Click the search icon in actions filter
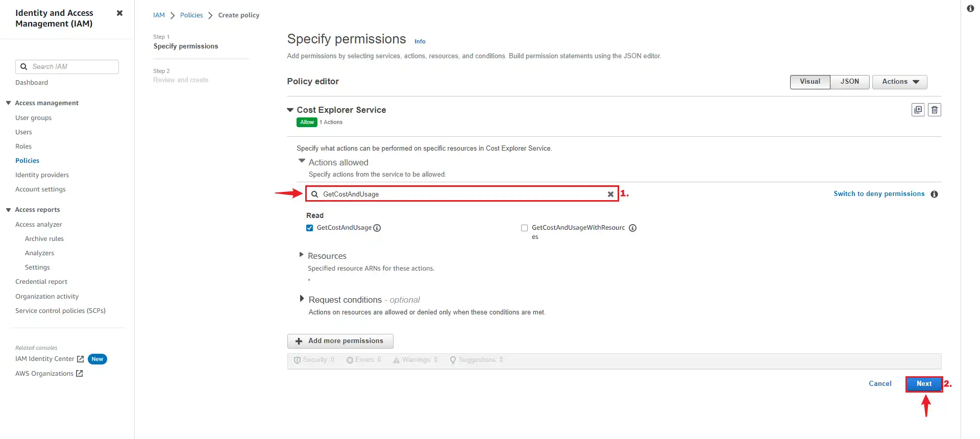Image resolution: width=980 pixels, height=439 pixels. click(x=315, y=194)
